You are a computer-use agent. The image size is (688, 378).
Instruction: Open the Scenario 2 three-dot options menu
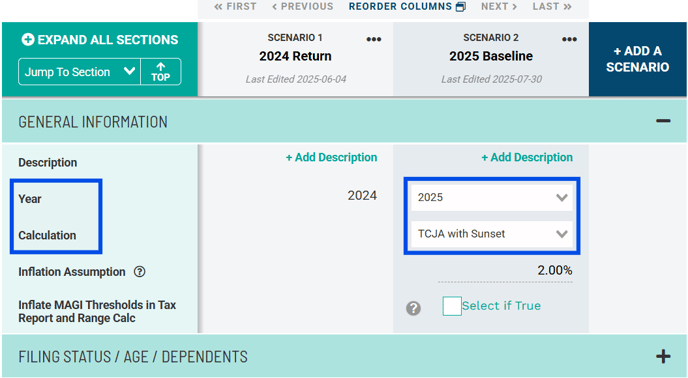570,40
